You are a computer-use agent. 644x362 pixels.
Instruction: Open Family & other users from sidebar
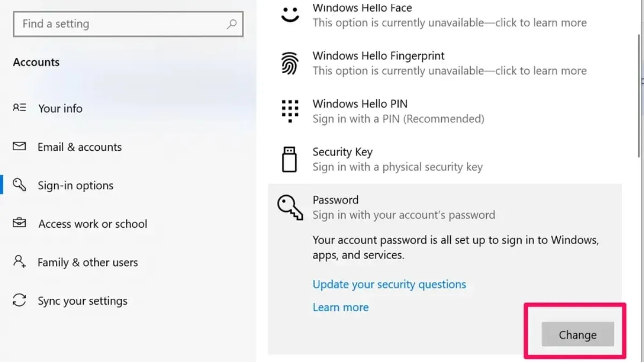point(87,262)
